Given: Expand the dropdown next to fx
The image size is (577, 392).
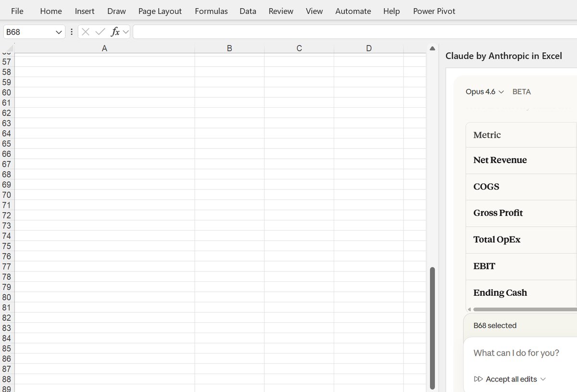Looking at the screenshot, I should 126,32.
